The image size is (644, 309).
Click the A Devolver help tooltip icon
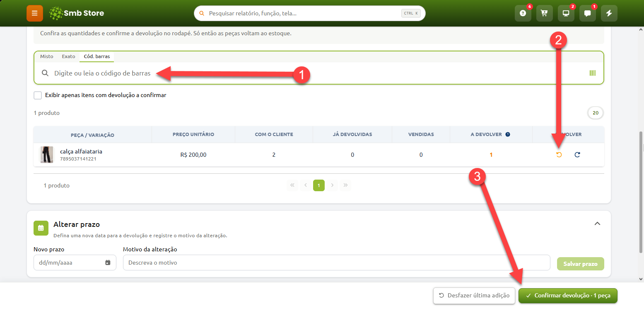coord(508,134)
